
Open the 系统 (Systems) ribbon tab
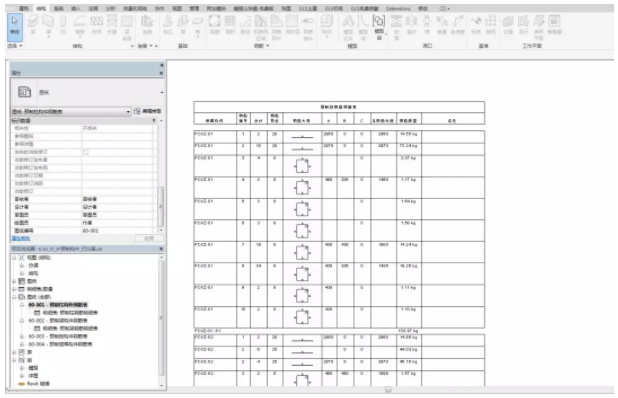58,8
